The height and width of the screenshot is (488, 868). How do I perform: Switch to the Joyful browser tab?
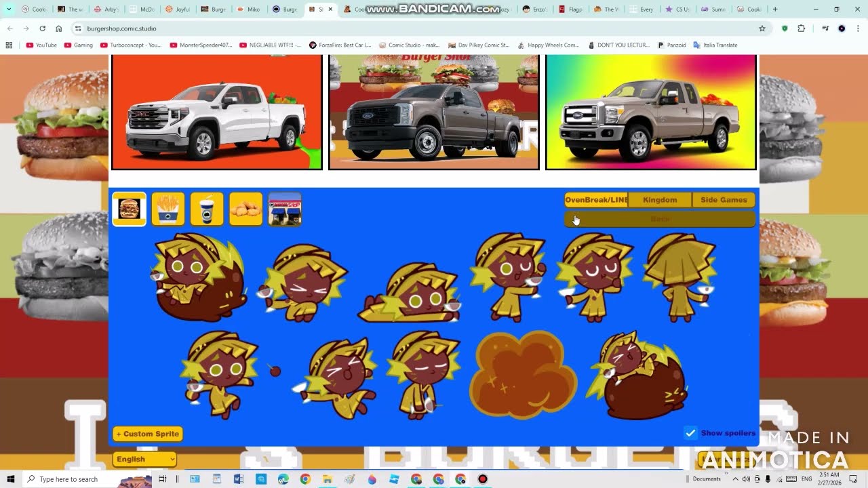[178, 9]
